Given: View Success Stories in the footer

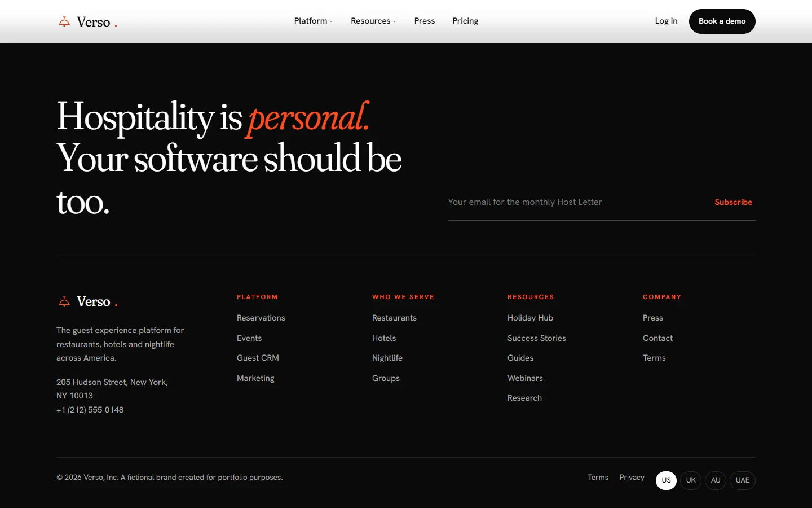Looking at the screenshot, I should tap(537, 338).
